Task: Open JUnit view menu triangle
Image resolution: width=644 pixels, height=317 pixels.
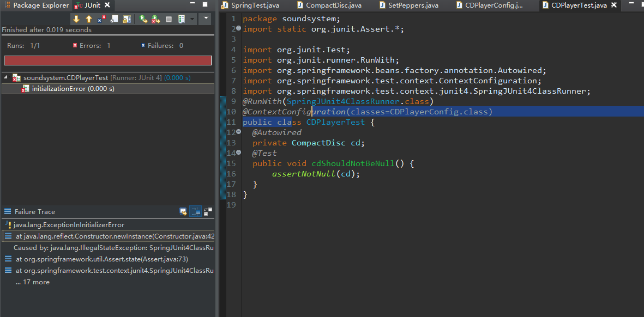Action: (205, 19)
